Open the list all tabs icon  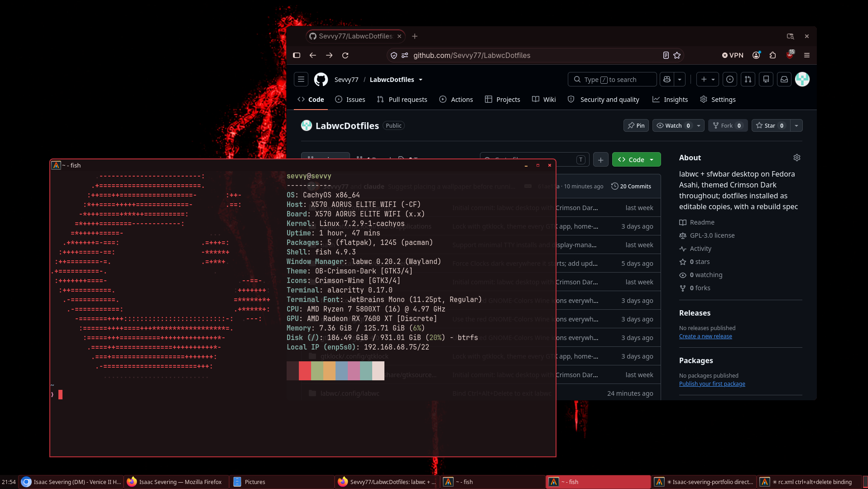790,36
